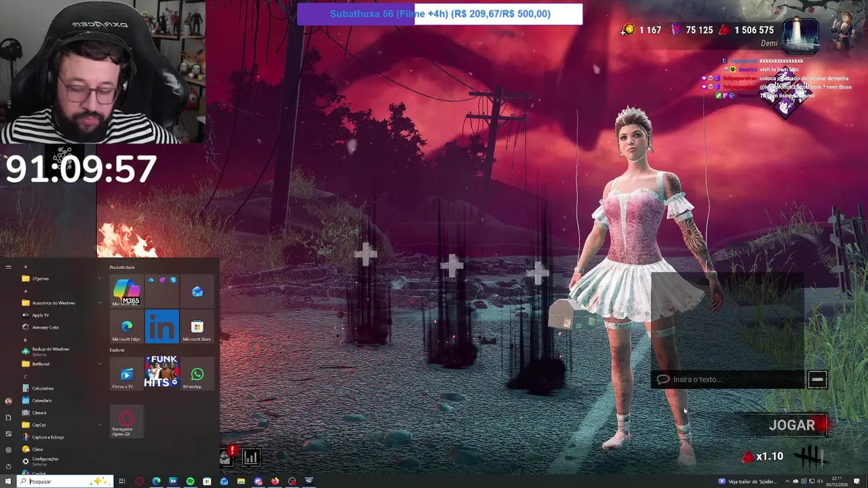Open Documents from Start sidebar

point(8,418)
